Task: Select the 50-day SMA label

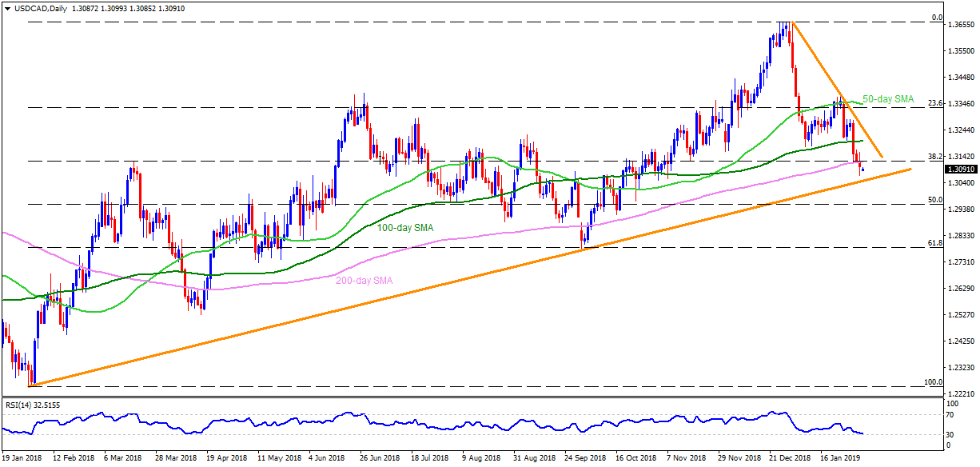Action: pos(887,98)
